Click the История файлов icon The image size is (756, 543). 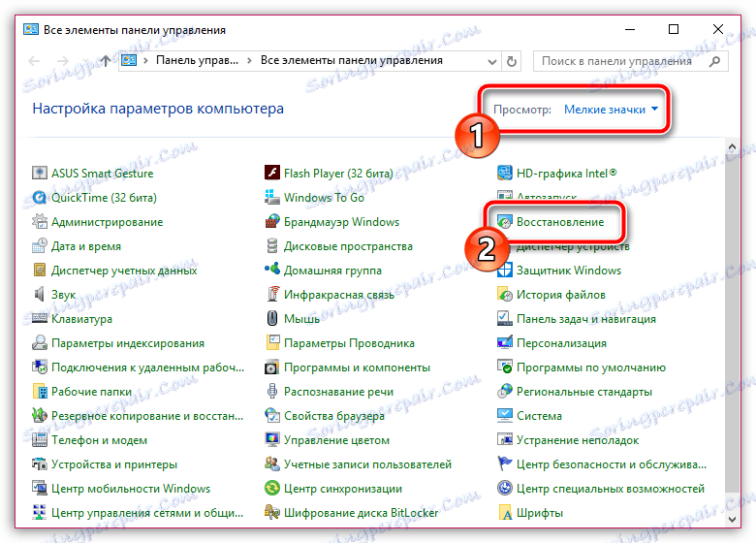(504, 294)
